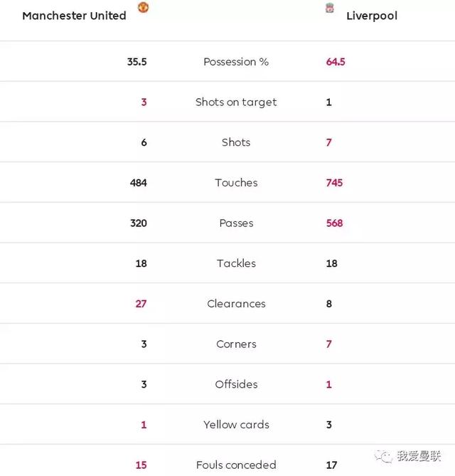Select Liverpool's 568 passes value
This screenshot has width=455, height=476.
pyautogui.click(x=334, y=223)
